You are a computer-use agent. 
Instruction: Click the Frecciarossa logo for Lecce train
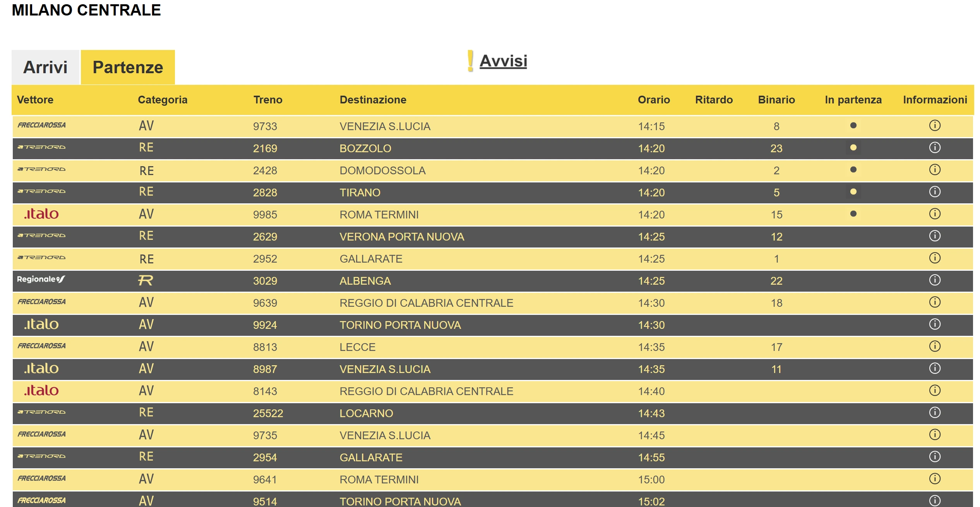[x=41, y=346]
